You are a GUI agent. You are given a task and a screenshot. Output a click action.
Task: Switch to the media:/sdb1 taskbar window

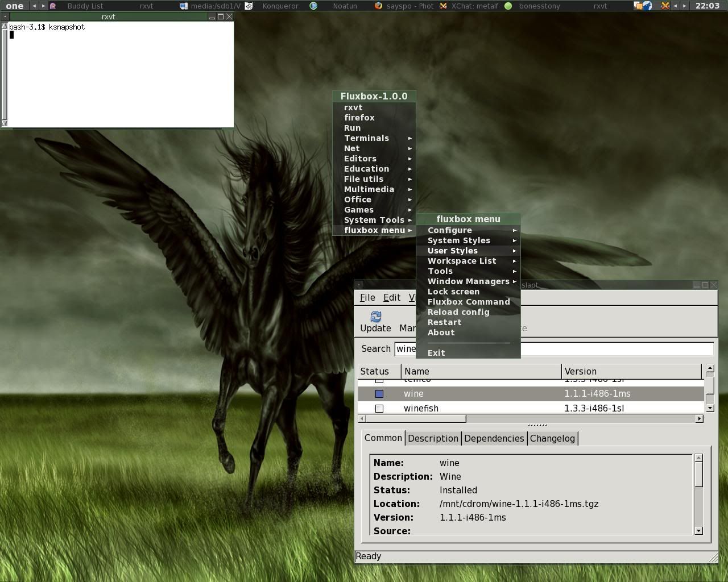210,6
